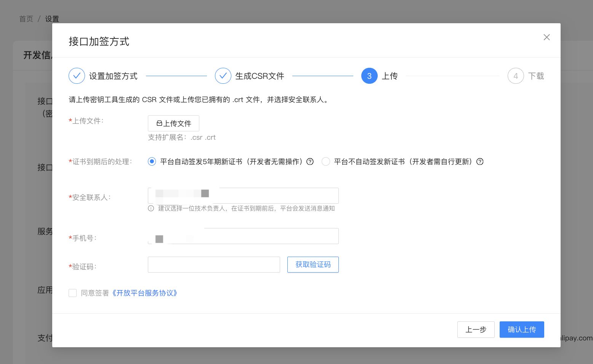Click help icon beside auto-issue 5-year certificate option
The width and height of the screenshot is (593, 364).
[x=310, y=162]
